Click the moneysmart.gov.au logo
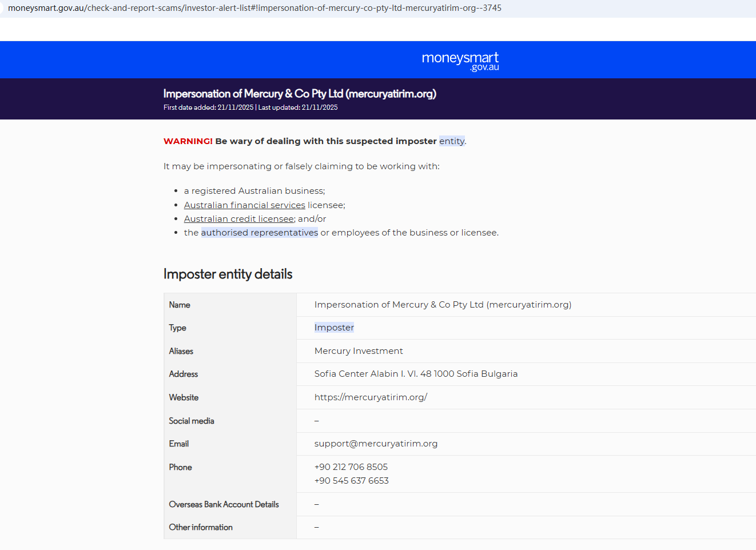Image resolution: width=756 pixels, height=550 pixels. pyautogui.click(x=460, y=61)
